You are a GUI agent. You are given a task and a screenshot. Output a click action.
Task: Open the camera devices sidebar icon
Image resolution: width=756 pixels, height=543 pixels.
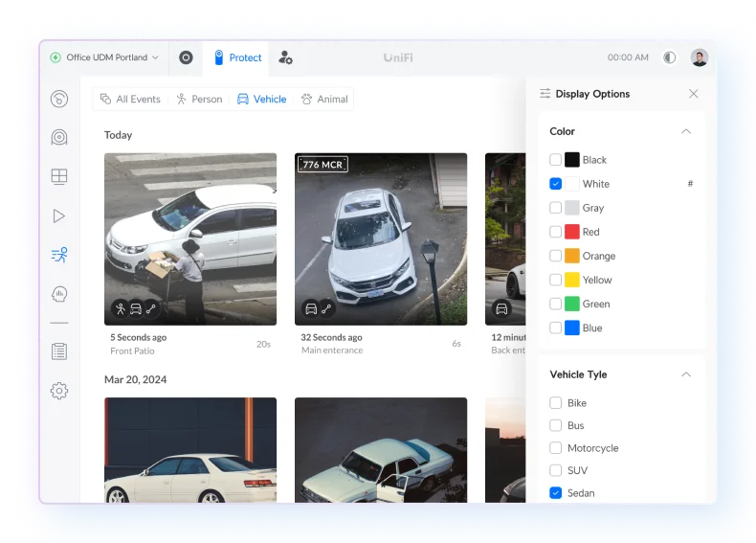(59, 137)
